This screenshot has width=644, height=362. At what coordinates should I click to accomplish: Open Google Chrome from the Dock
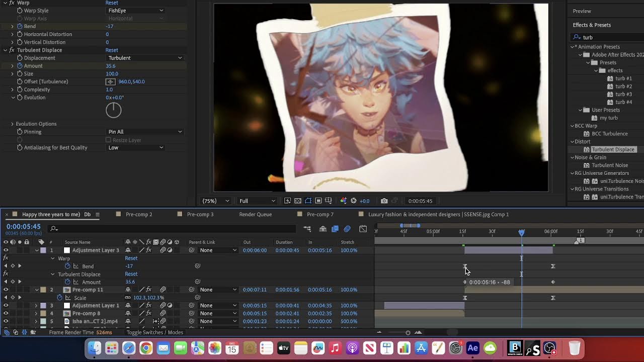click(146, 348)
